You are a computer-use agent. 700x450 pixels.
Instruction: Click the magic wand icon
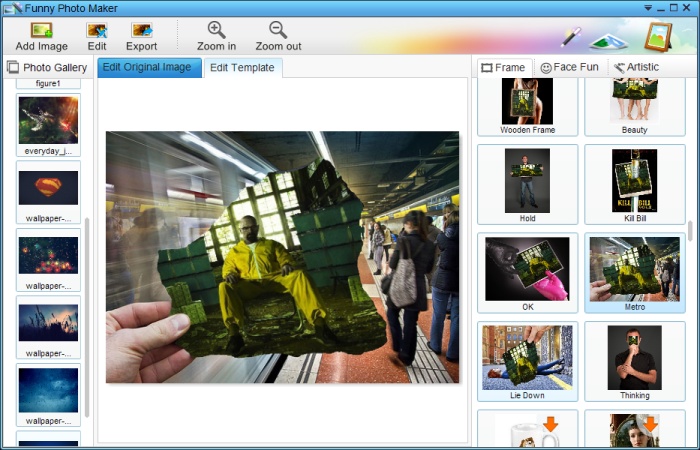coord(571,37)
